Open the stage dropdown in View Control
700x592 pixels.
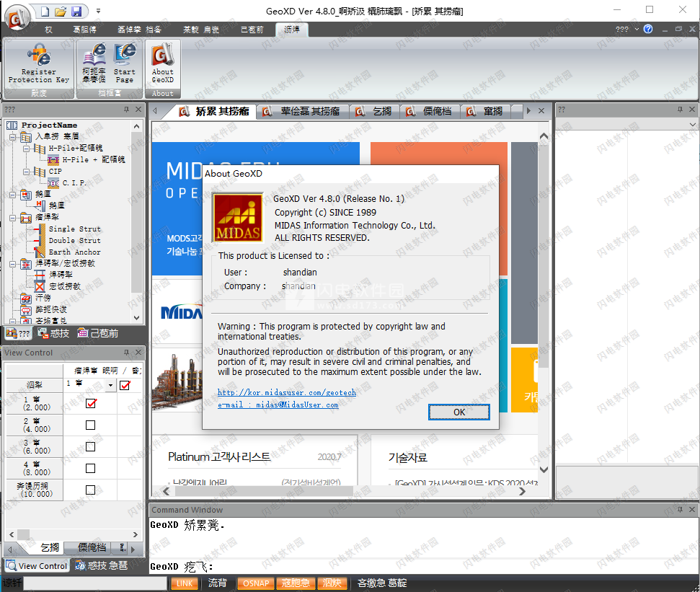(111, 385)
